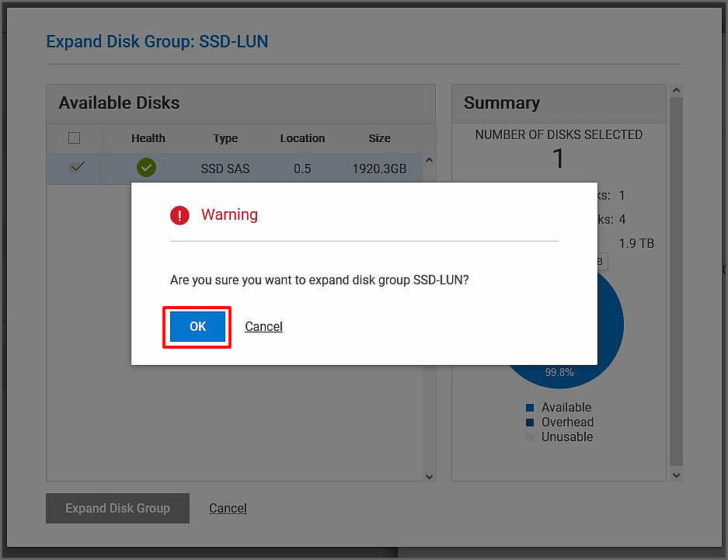
Task: Sort by the Type column header
Action: point(225,138)
